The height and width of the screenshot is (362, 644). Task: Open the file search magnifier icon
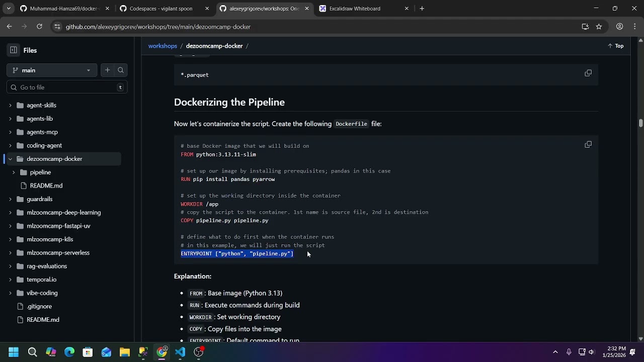[x=121, y=70]
